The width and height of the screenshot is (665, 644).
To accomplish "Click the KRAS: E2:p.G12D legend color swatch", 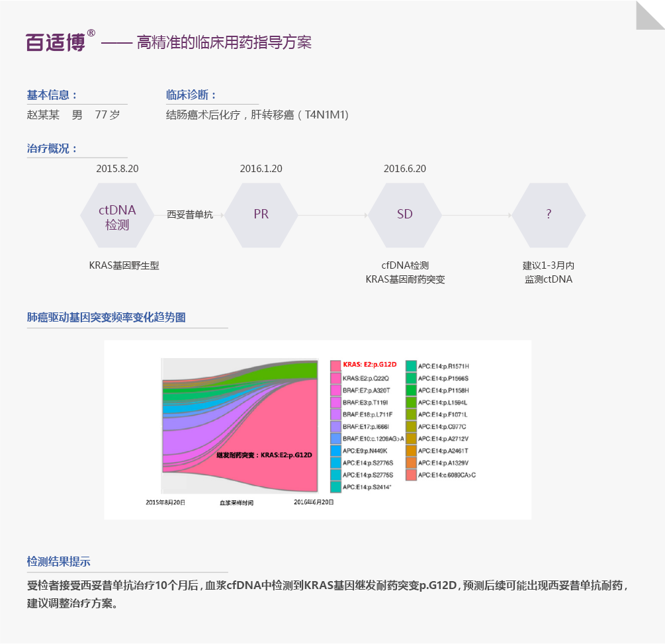I will pos(335,366).
